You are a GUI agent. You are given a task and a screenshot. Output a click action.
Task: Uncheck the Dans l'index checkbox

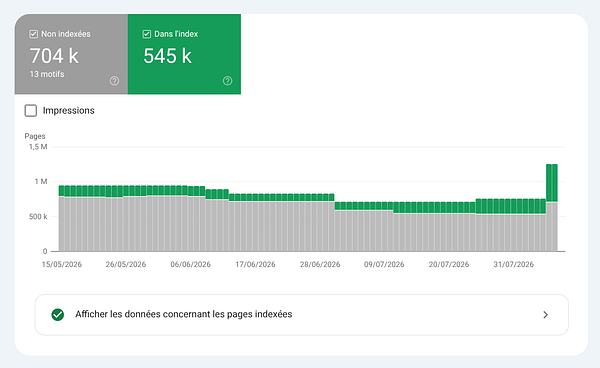pyautogui.click(x=147, y=34)
